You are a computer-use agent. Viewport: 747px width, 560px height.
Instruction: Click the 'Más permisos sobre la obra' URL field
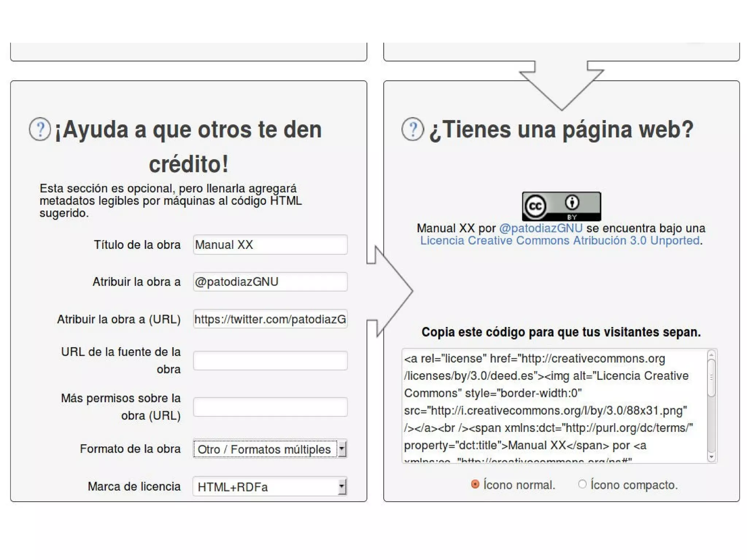point(270,407)
